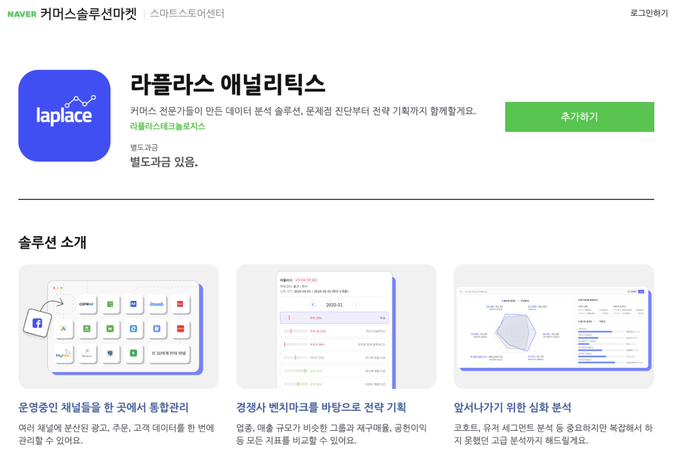Click the NAVER logo in the header
Viewport: 680px width, 464px height.
(x=22, y=14)
